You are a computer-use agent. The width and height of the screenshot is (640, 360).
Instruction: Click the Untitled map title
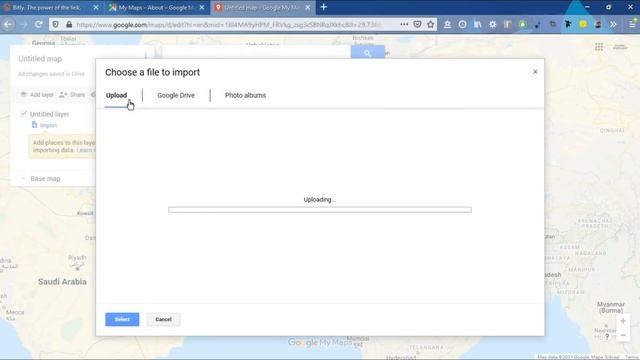[x=40, y=59]
